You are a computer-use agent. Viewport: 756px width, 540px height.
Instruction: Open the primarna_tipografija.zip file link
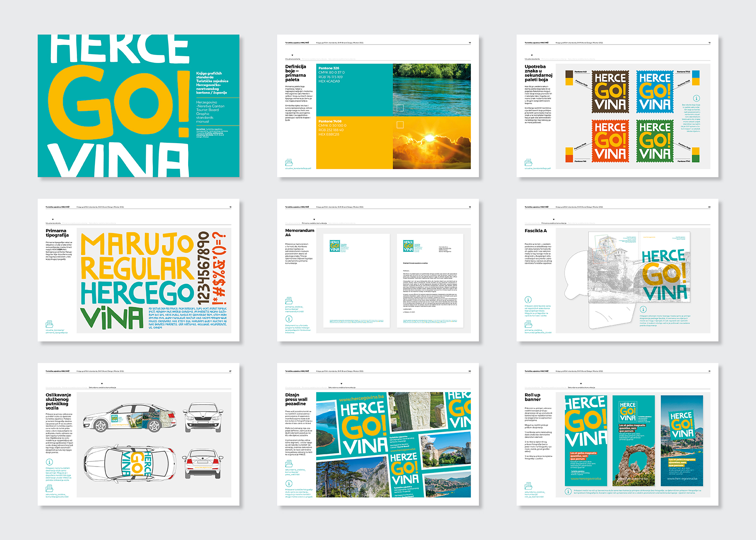(x=57, y=331)
